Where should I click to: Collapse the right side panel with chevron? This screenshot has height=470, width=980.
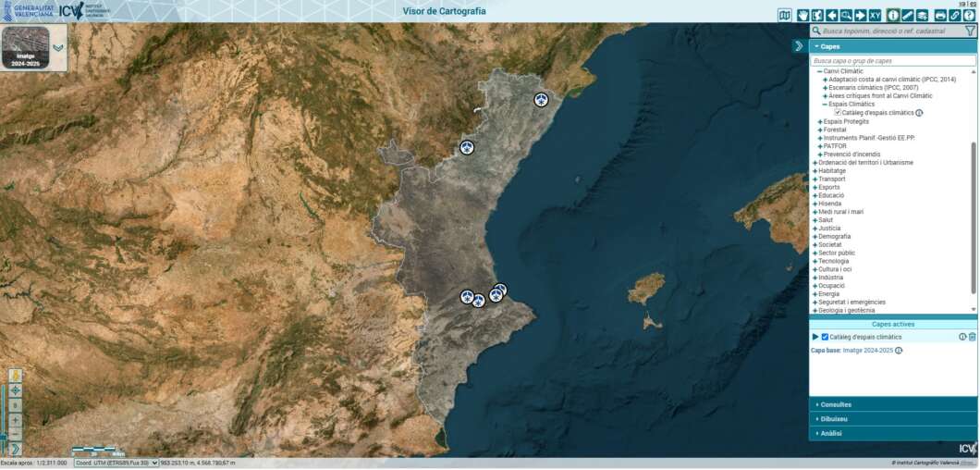pyautogui.click(x=799, y=45)
